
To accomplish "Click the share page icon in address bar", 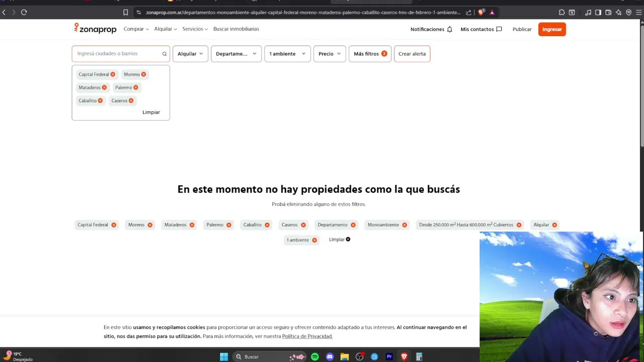I will coord(469,12).
